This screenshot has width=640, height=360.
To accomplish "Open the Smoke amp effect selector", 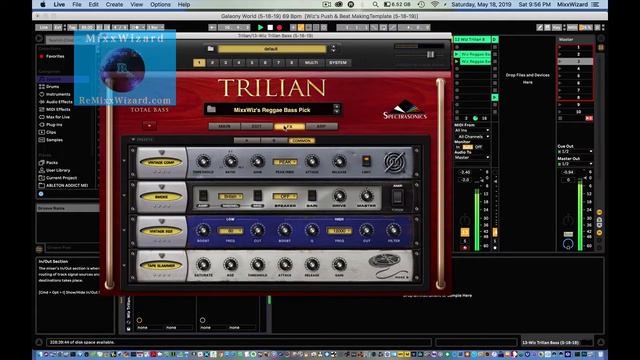I will tap(161, 197).
